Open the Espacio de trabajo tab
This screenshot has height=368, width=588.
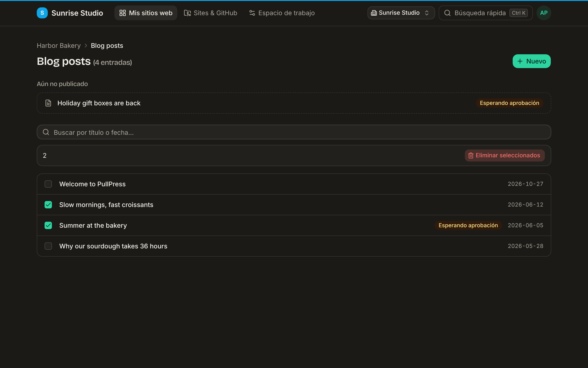click(x=282, y=13)
